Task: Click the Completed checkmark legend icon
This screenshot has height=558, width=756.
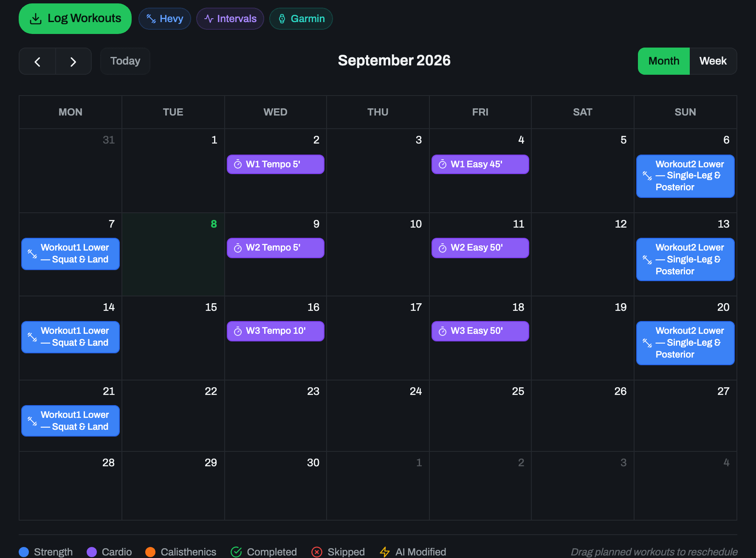Action: [236, 552]
